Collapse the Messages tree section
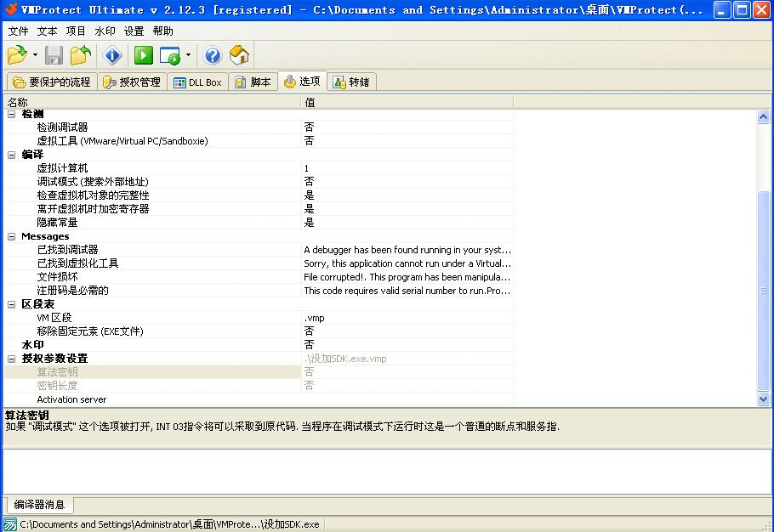 tap(9, 236)
